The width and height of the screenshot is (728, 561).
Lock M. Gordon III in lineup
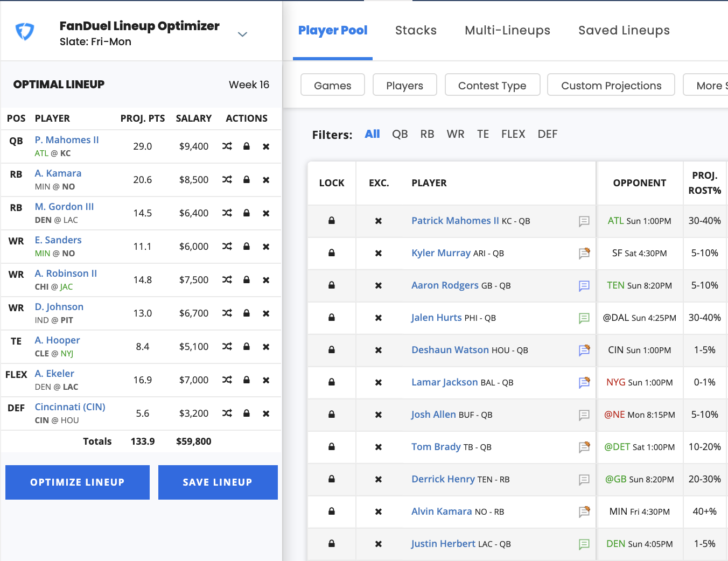247,213
